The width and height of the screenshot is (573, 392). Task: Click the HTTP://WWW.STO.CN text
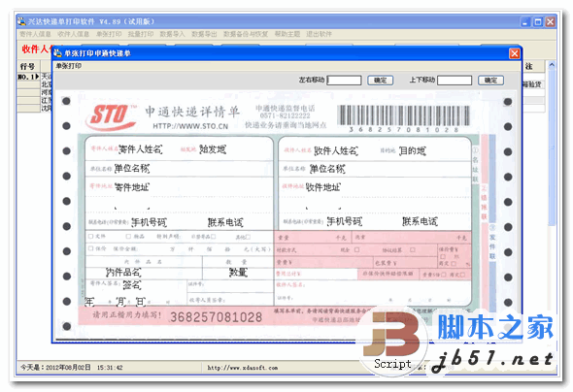tap(190, 126)
